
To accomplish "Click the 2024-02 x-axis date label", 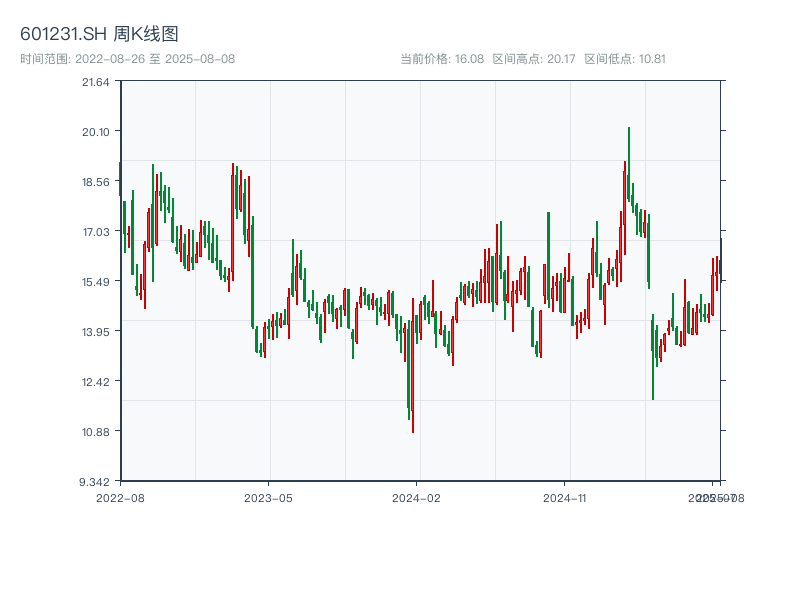I will tap(416, 497).
